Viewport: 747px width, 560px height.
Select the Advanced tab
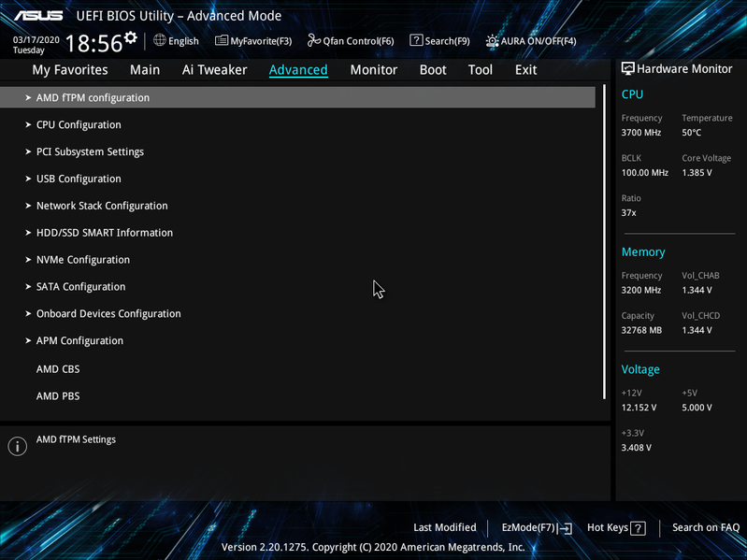tap(298, 70)
